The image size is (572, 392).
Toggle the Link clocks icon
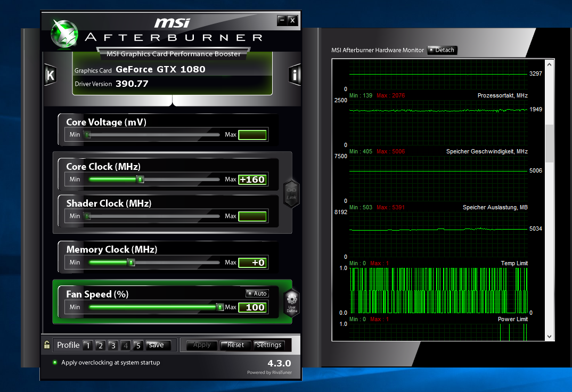291,194
